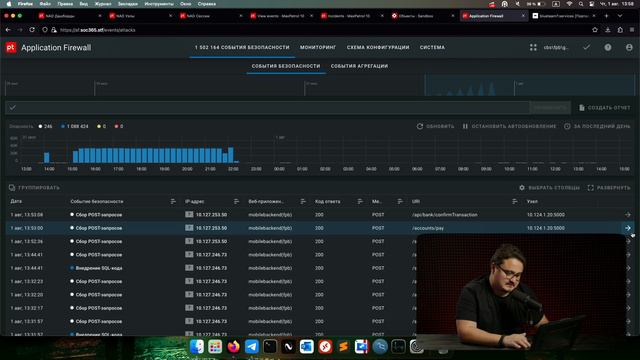This screenshot has height=360, width=640.
Task: Click Создать отчёт button
Action: [x=604, y=108]
